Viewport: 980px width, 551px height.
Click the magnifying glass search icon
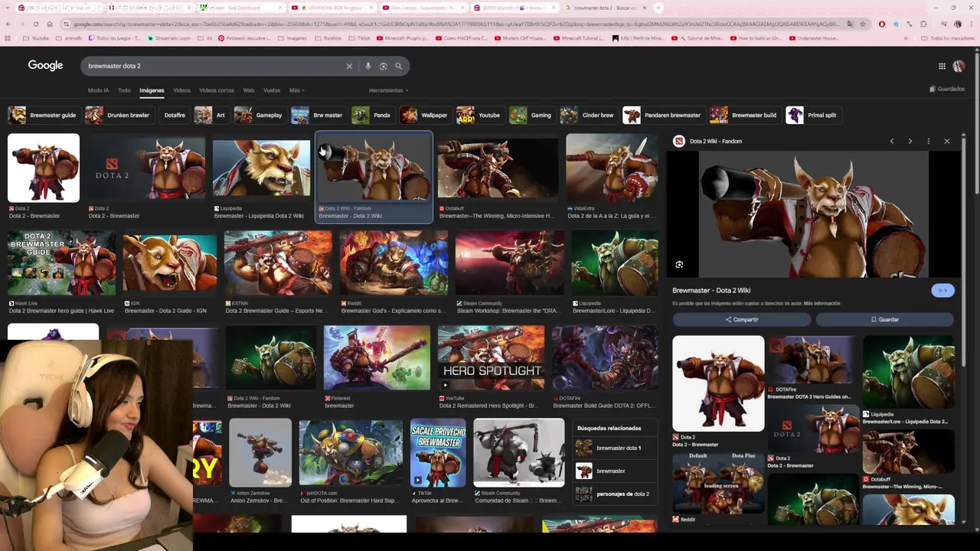point(398,66)
